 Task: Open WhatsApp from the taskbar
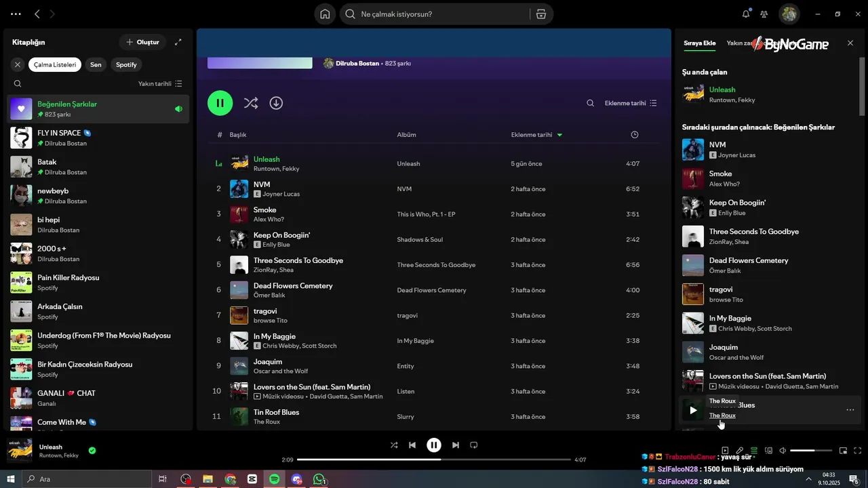pos(319,479)
